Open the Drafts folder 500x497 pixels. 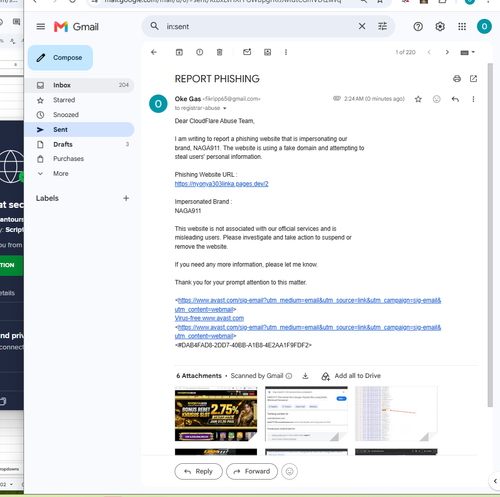pyautogui.click(x=79, y=144)
